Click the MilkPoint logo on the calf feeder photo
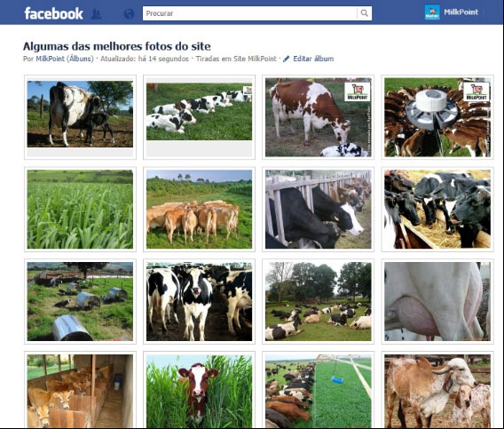 click(476, 91)
